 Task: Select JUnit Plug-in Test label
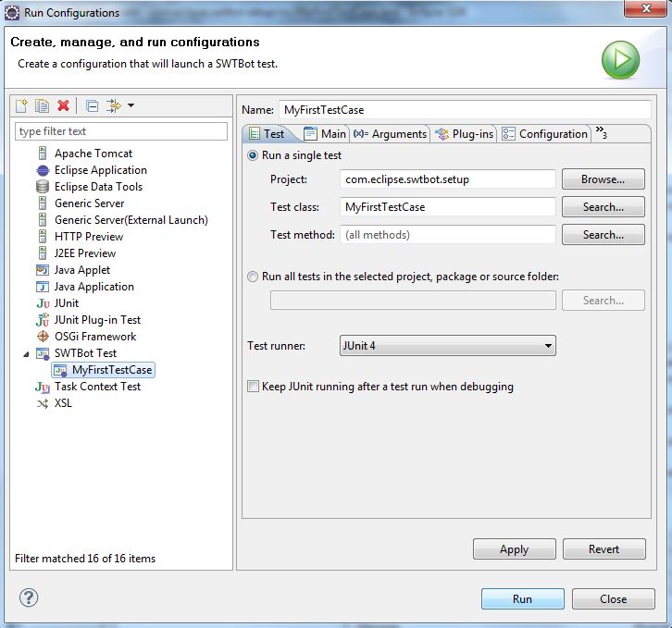click(x=98, y=320)
